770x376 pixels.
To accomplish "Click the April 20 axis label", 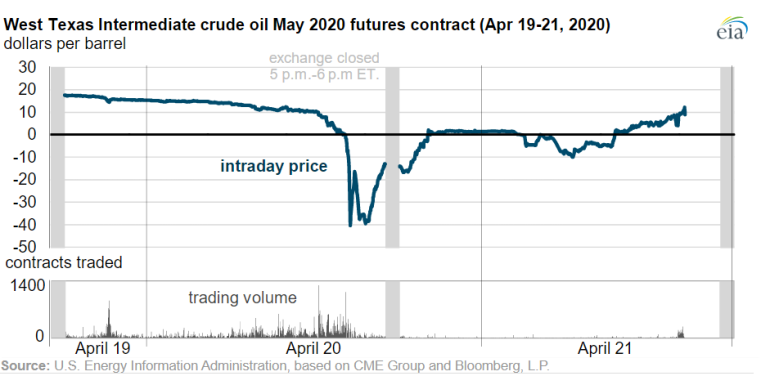I will click(313, 349).
